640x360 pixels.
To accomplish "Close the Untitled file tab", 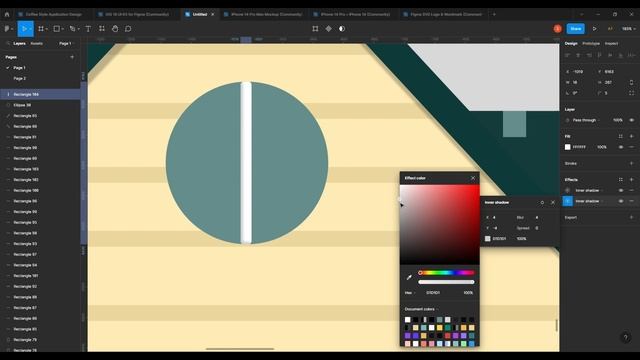I will 213,14.
